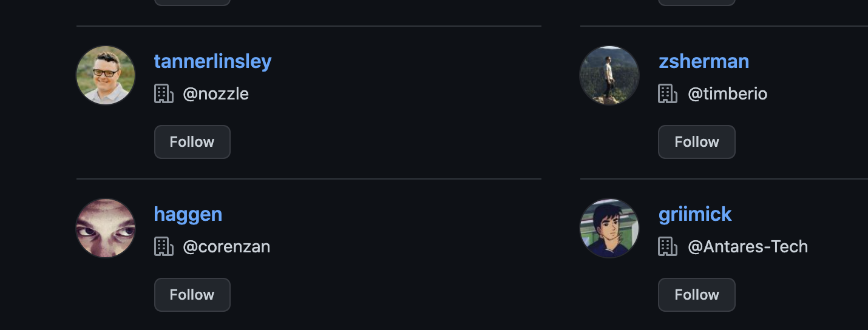
Task: Open tannerlinsley's profile avatar
Action: point(106,75)
